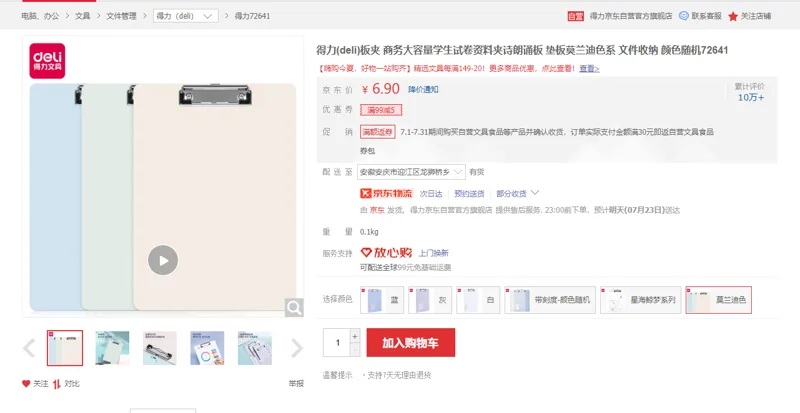
Task: Select 星海鲸梦系列 option
Action: point(640,300)
